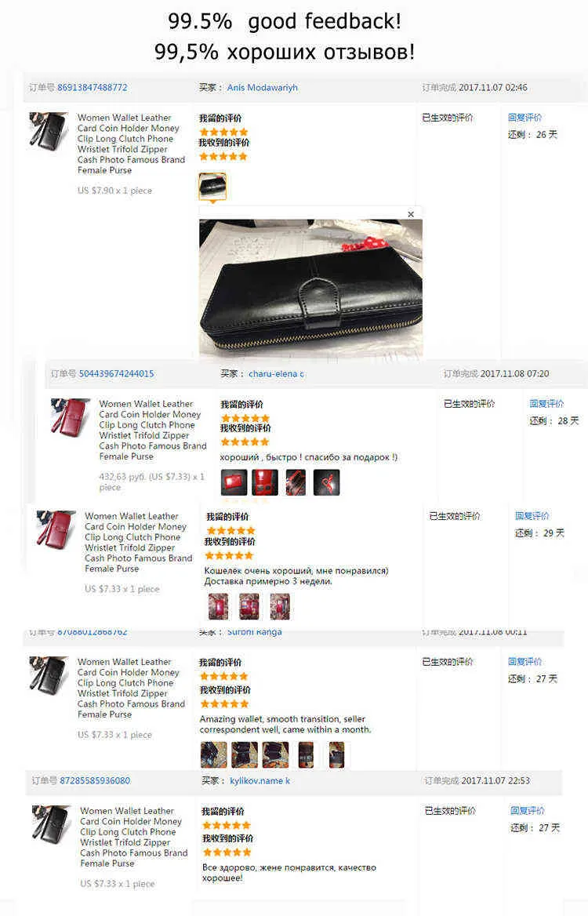This screenshot has width=588, height=916.
Task: Click reply feedback link for 28 days order
Action: [x=546, y=404]
